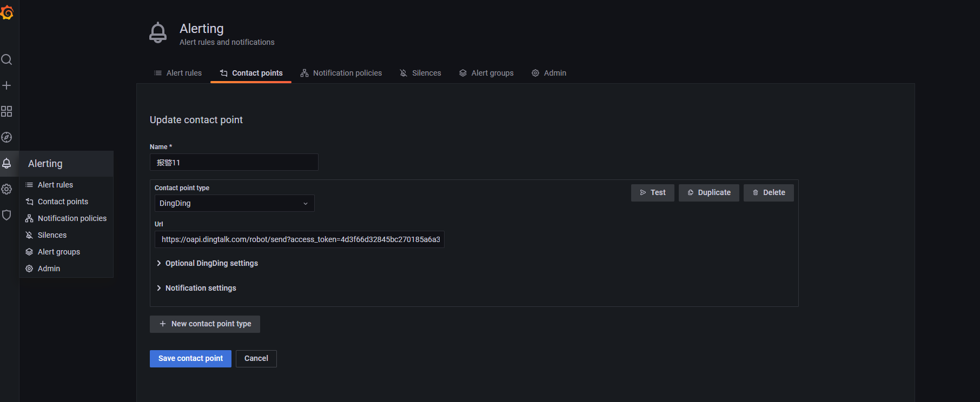Open the Explore compass icon
The height and width of the screenshot is (402, 980).
click(6, 137)
